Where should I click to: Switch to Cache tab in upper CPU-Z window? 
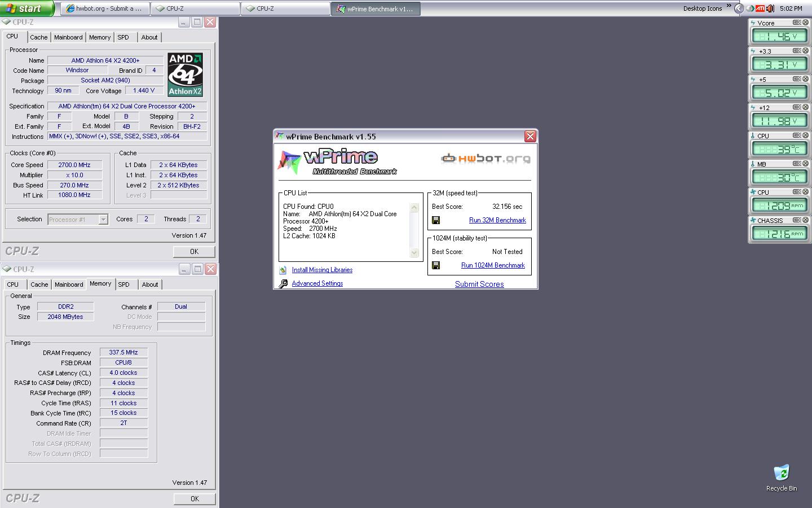click(x=39, y=37)
